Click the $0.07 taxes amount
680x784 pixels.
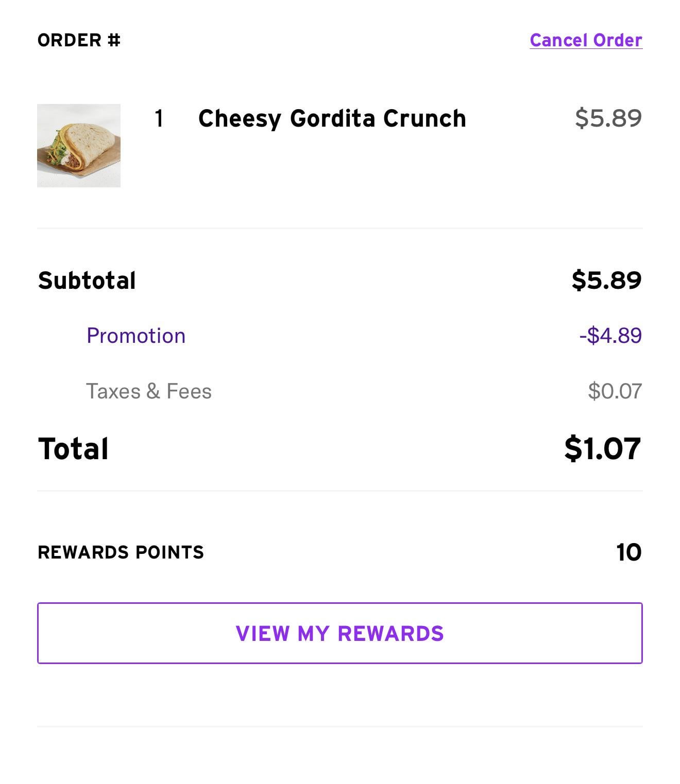615,391
